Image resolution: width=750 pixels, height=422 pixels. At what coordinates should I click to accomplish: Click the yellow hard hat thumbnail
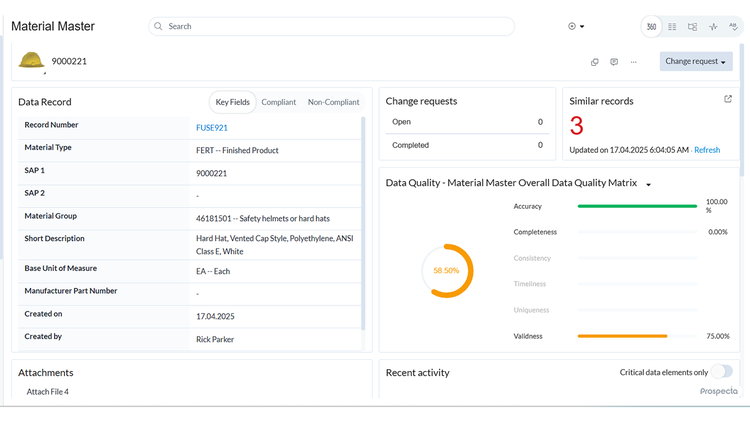point(32,60)
